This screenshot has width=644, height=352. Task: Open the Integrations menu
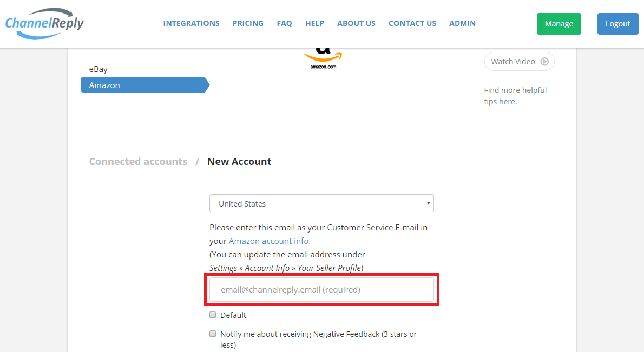pos(192,23)
